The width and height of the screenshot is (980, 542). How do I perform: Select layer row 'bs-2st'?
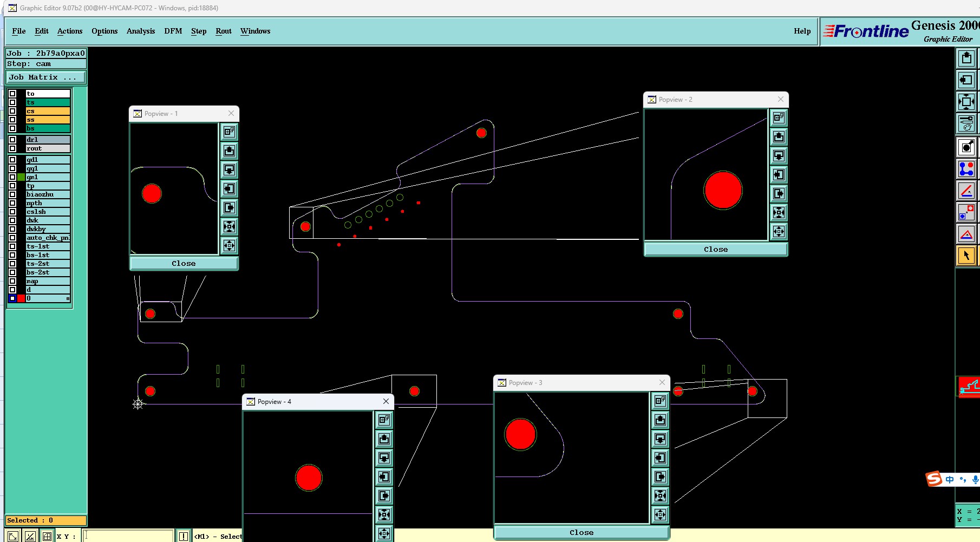click(x=48, y=272)
